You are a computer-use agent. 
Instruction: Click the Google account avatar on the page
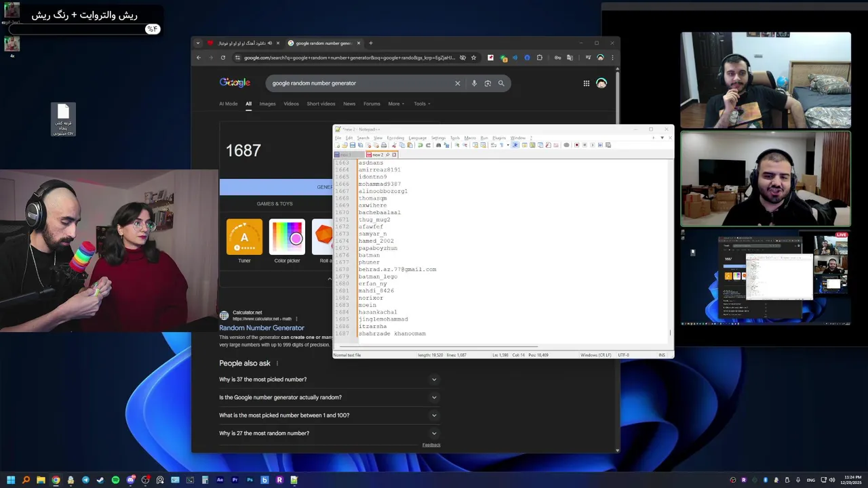[x=601, y=83]
